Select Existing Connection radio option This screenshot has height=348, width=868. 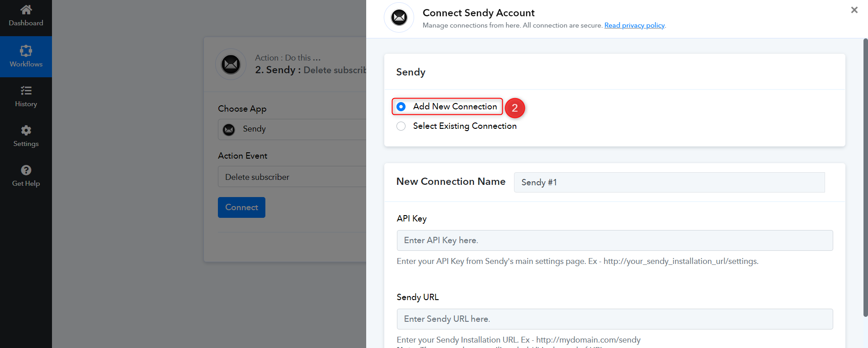pyautogui.click(x=401, y=126)
